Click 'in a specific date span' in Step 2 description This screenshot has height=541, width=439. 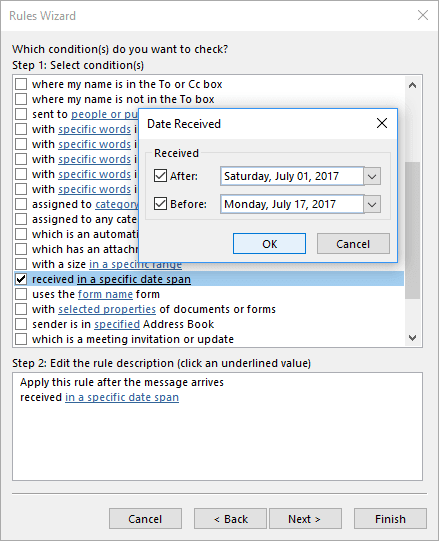coord(122,397)
